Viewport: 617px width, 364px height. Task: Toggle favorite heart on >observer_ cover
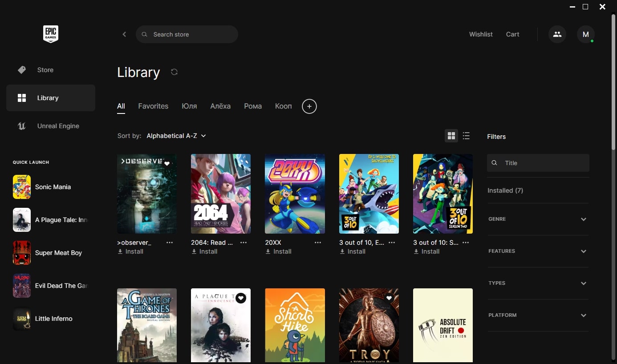tap(167, 164)
